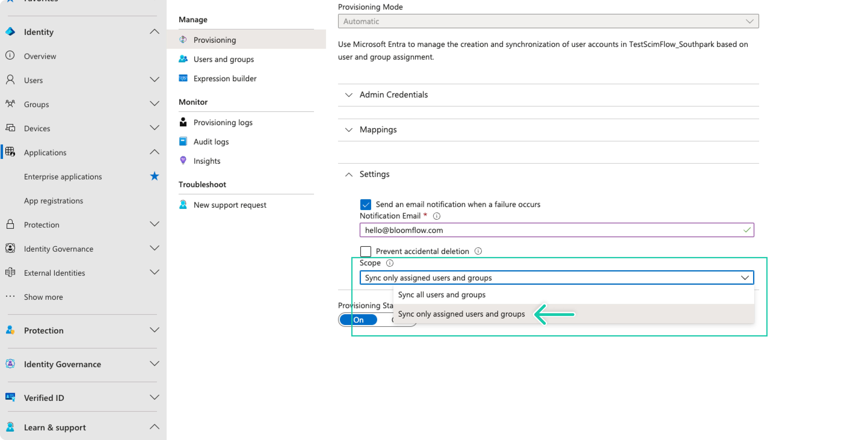Expand the Users chevron in sidebar
Viewport: 868px width, 440px height.
(154, 80)
